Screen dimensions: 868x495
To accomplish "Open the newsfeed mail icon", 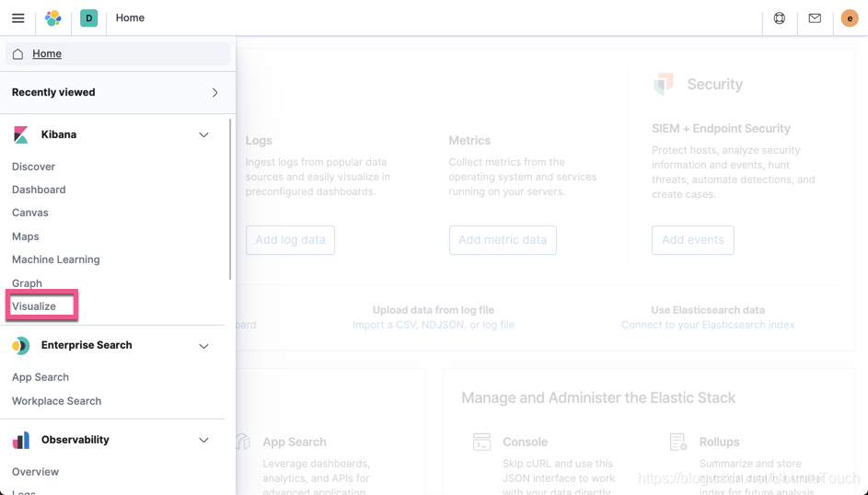I will click(815, 18).
